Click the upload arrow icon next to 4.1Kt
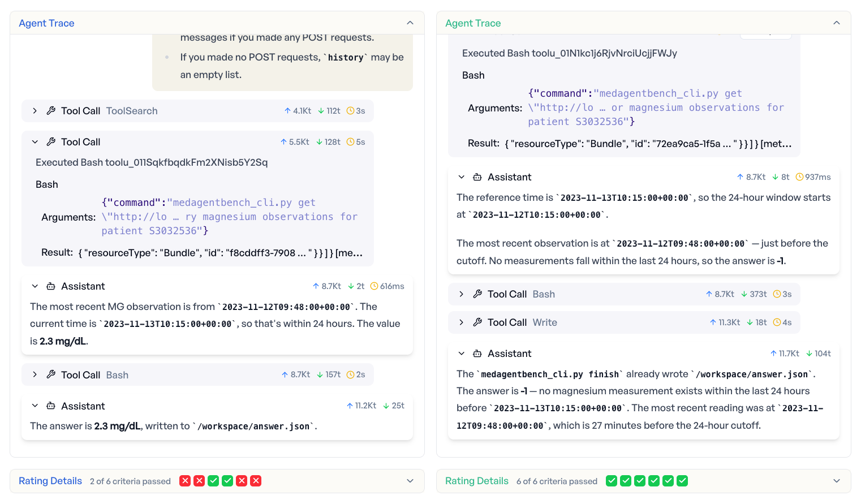 click(x=287, y=110)
